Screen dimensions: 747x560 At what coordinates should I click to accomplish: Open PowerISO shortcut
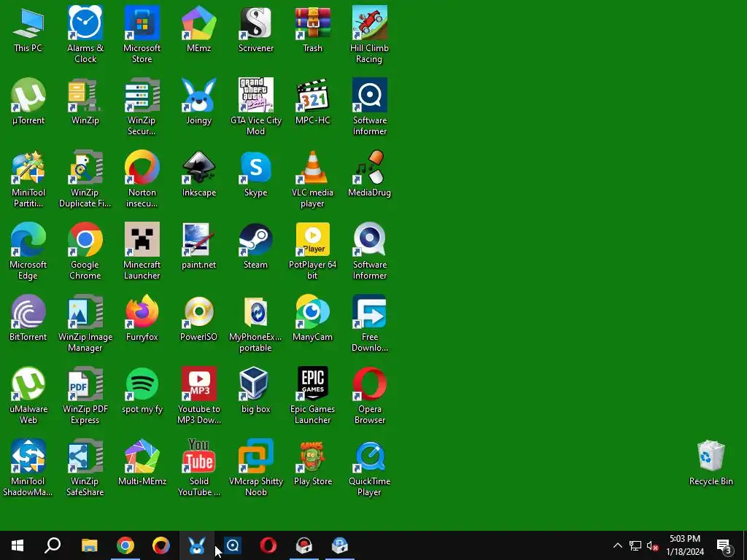(x=199, y=318)
